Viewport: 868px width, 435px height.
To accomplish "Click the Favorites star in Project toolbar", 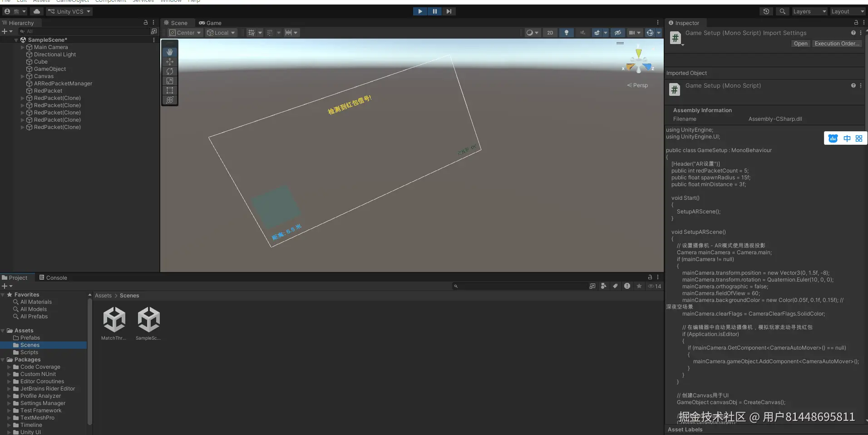I will coord(639,286).
